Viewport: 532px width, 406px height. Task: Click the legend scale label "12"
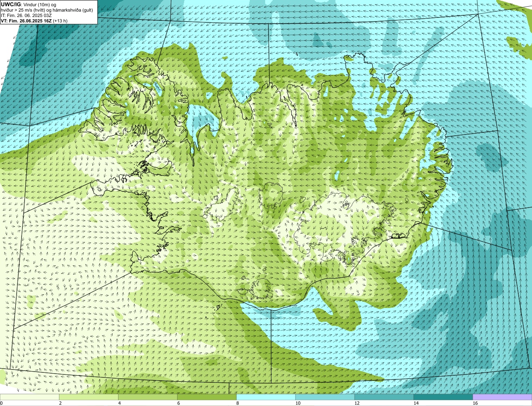point(357,403)
